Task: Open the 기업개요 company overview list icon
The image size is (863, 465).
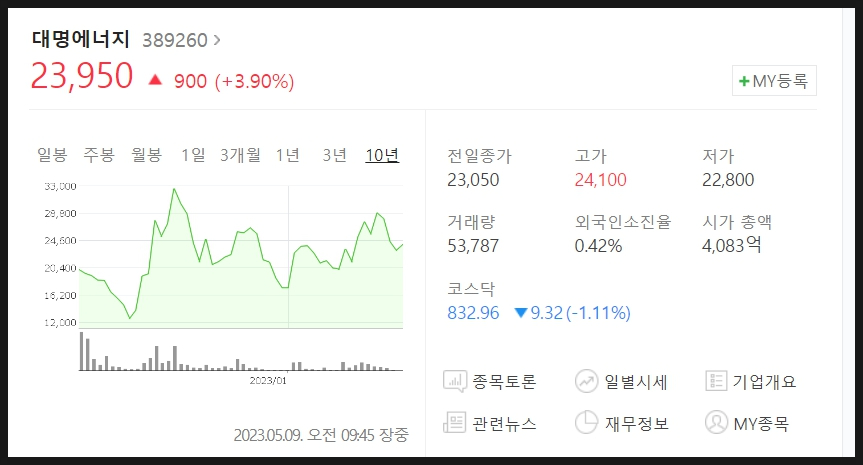Action: [716, 381]
